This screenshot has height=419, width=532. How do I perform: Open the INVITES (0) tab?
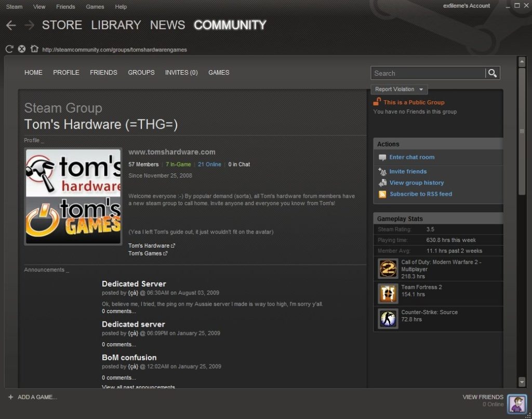[181, 73]
